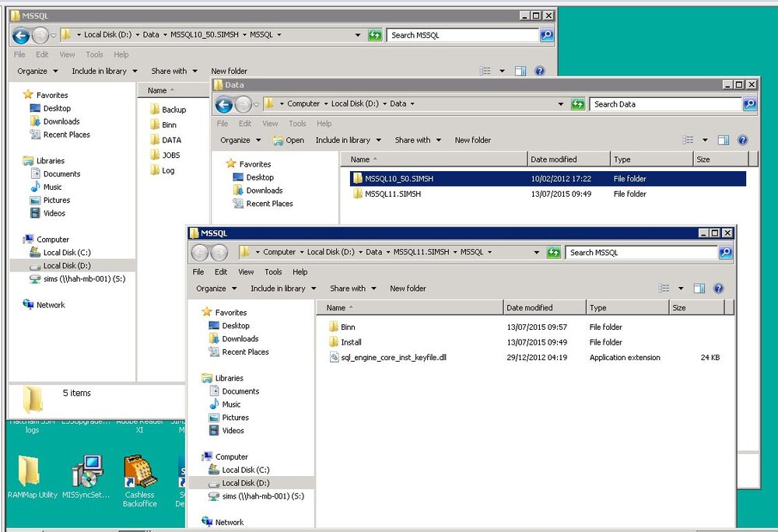This screenshot has height=532, width=778.
Task: Sort by Date modified in front MSSQL window
Action: 545,308
